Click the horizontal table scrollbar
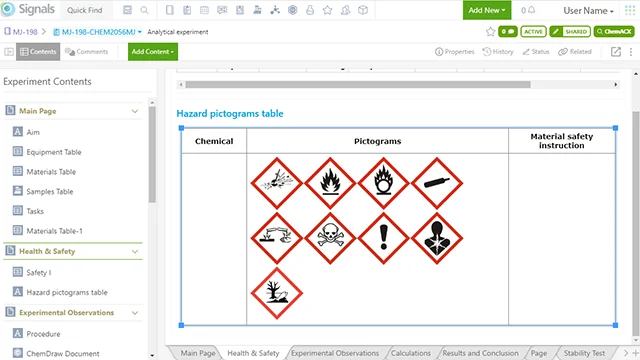Viewport: 640px width, 360px height. (358, 84)
